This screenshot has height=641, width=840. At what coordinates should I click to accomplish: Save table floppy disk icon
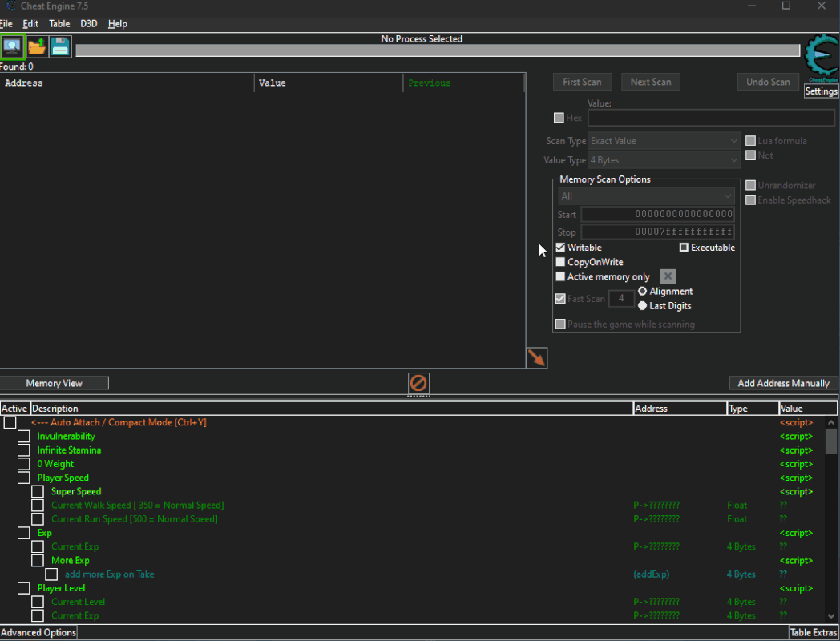click(x=61, y=46)
